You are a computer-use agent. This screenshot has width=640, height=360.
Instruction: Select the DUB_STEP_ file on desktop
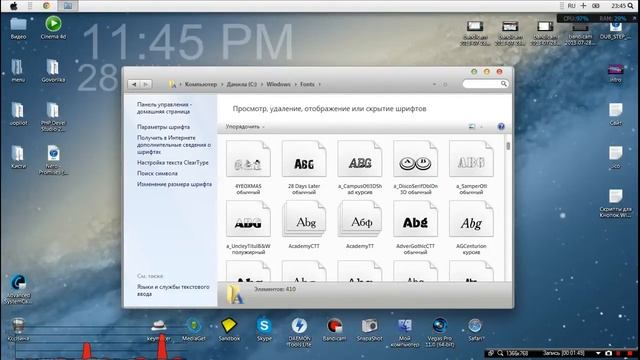[616, 29]
